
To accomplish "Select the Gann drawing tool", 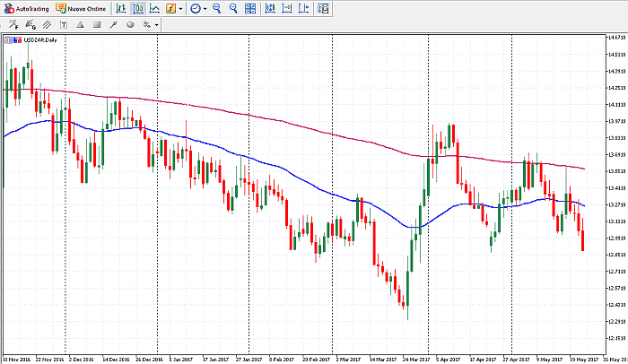I will (31, 24).
